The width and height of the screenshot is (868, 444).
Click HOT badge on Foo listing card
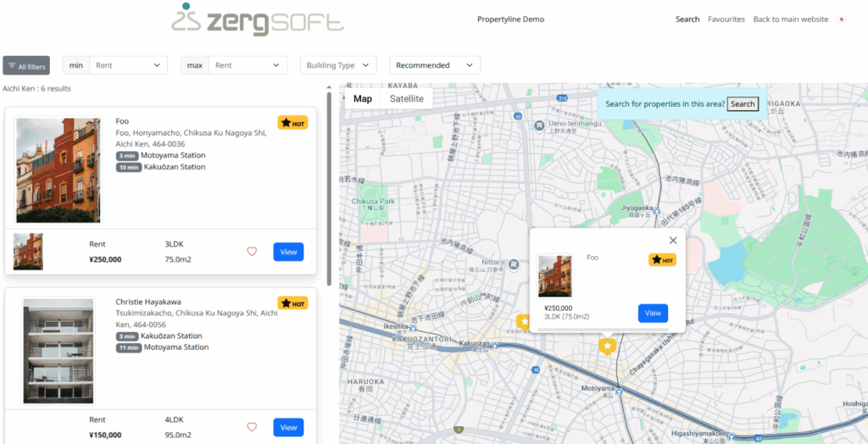[x=292, y=123]
